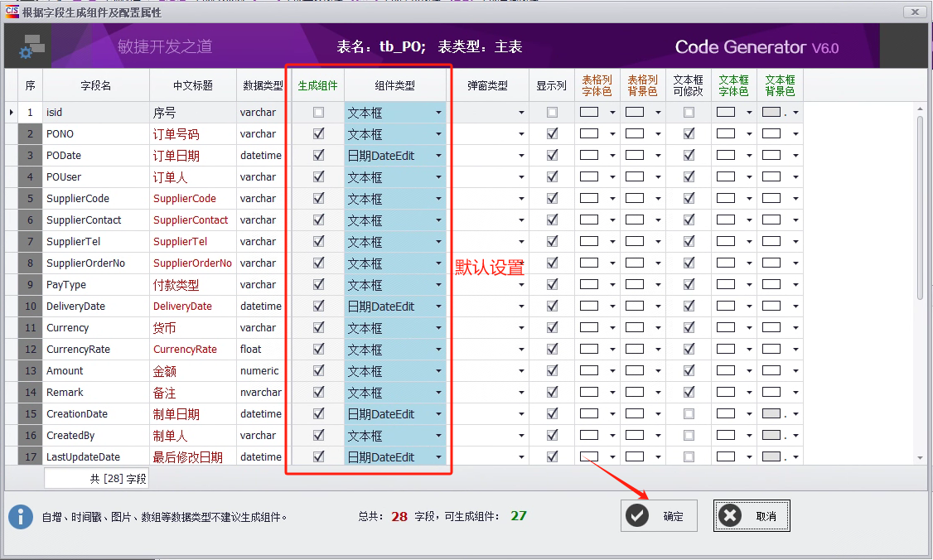Open 组件类型 dropdown for isid row

point(438,113)
